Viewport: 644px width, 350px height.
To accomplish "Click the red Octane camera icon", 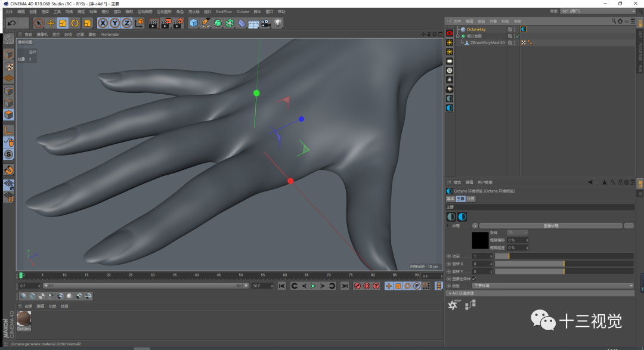I will [450, 33].
